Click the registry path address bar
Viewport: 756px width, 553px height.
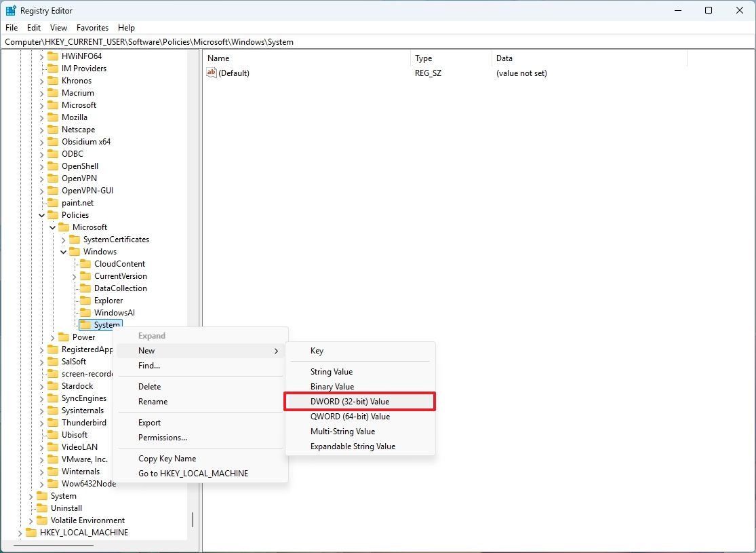271,41
